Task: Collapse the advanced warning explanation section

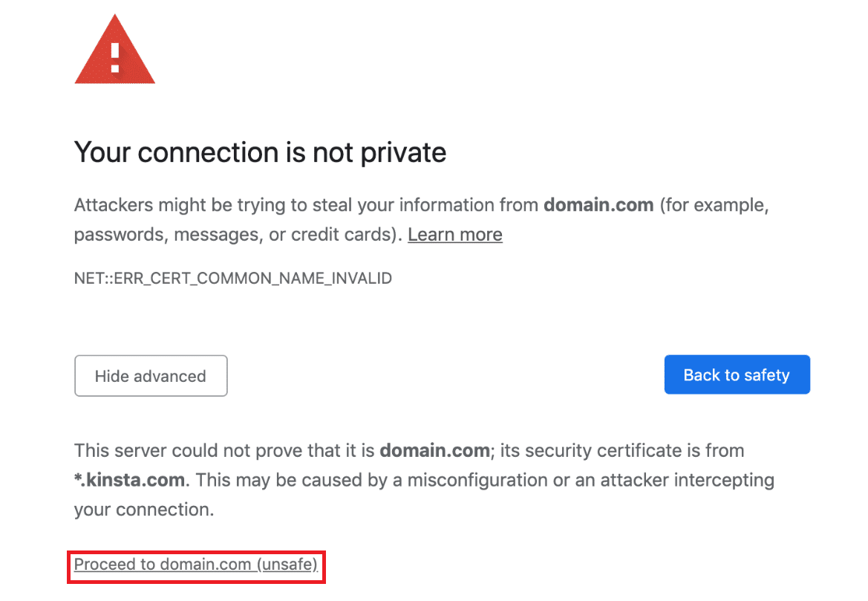Action: [x=151, y=376]
